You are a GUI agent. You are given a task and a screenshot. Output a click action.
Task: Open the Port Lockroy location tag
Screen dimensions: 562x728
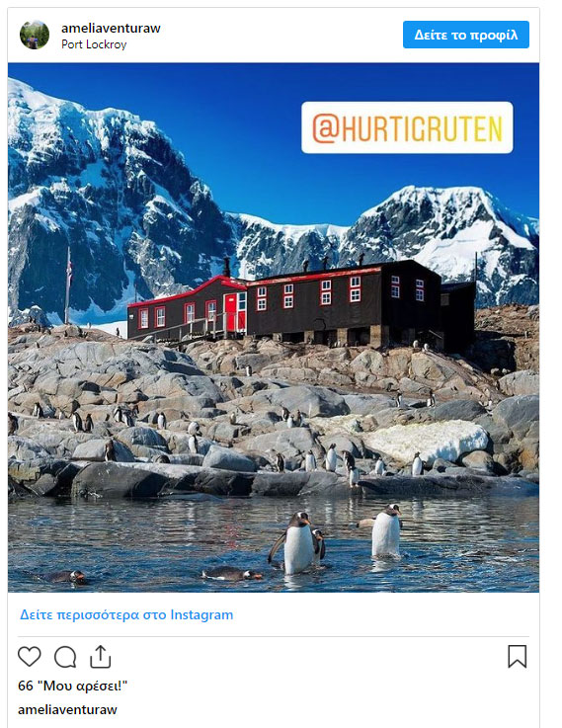click(x=94, y=44)
